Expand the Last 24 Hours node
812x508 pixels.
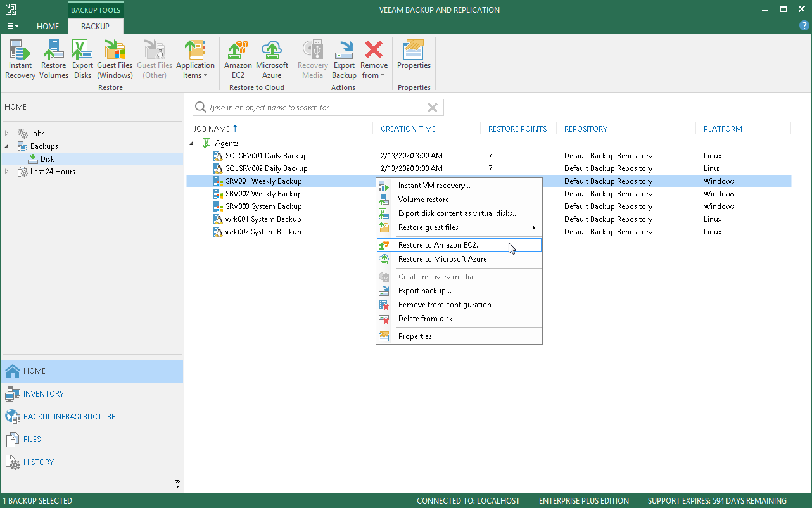click(7, 172)
